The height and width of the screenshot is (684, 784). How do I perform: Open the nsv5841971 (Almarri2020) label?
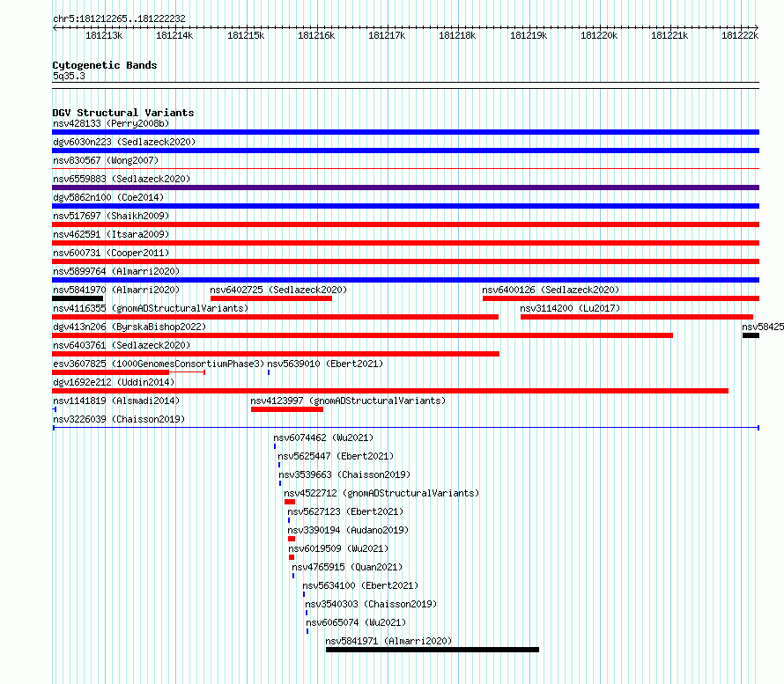(388, 641)
